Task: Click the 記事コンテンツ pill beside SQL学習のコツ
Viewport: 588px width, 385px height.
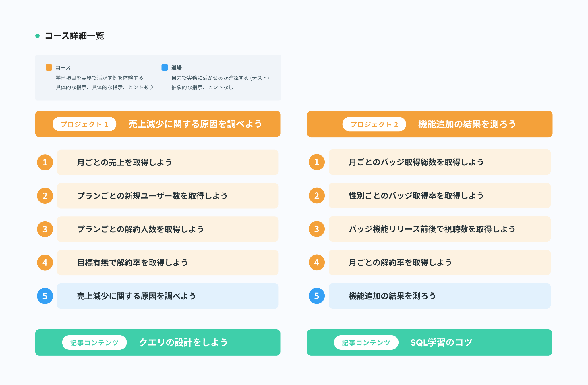Action: pyautogui.click(x=366, y=342)
